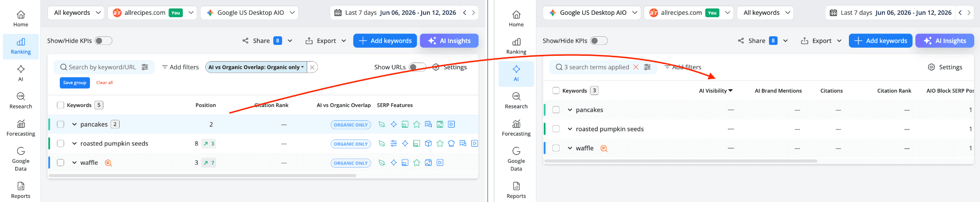Click pancakes row star reviews icon

pyautogui.click(x=416, y=124)
